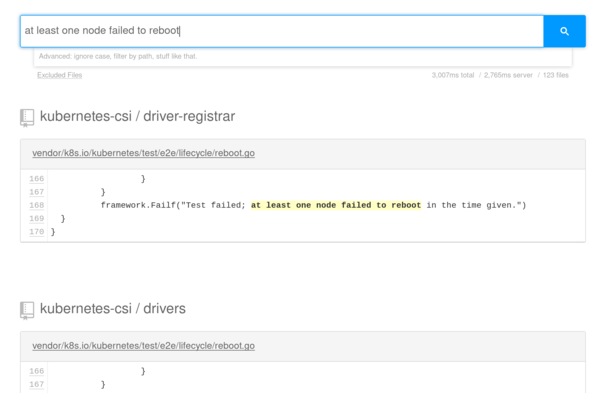Screen dimensions: 600x393
Task: Go to line 166 in driver-registrar result
Action: (x=37, y=179)
